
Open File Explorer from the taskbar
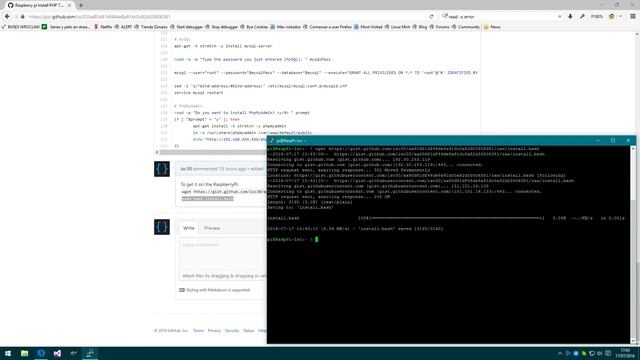tap(24, 353)
